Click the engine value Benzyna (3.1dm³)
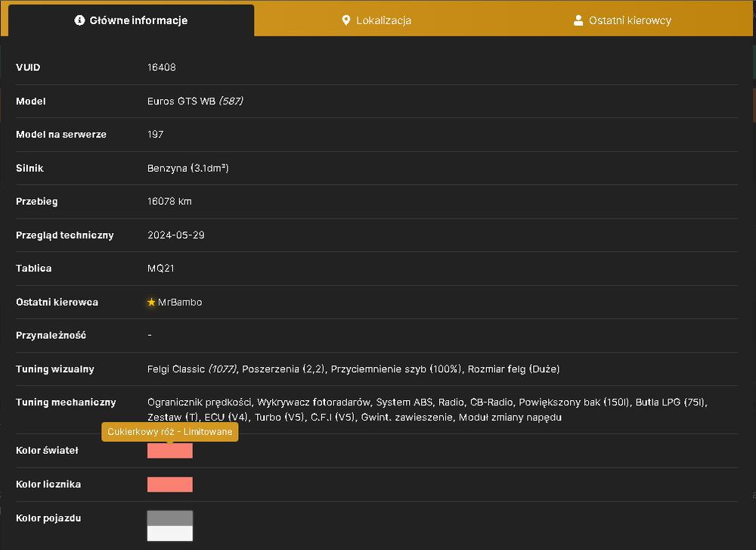Image resolution: width=756 pixels, height=550 pixels. 188,168
